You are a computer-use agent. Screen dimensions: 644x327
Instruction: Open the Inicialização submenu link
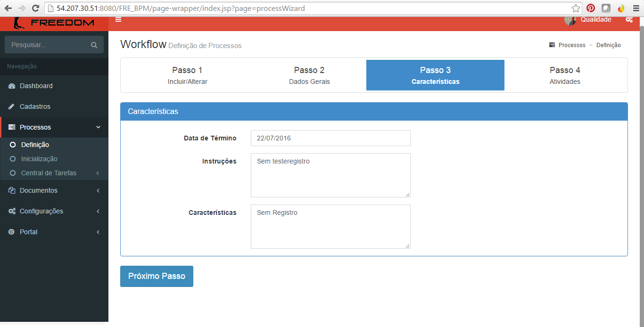coord(39,159)
